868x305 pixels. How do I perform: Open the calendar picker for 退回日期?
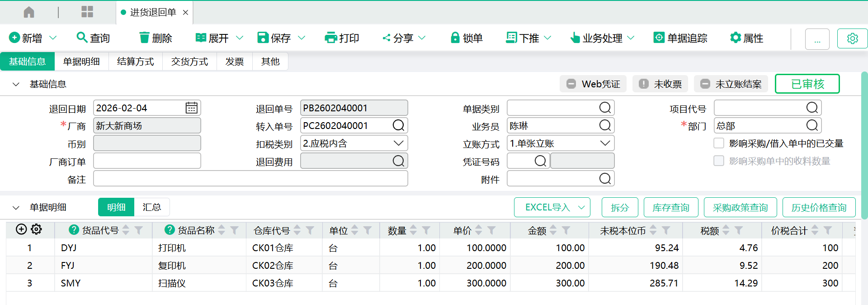click(x=191, y=108)
